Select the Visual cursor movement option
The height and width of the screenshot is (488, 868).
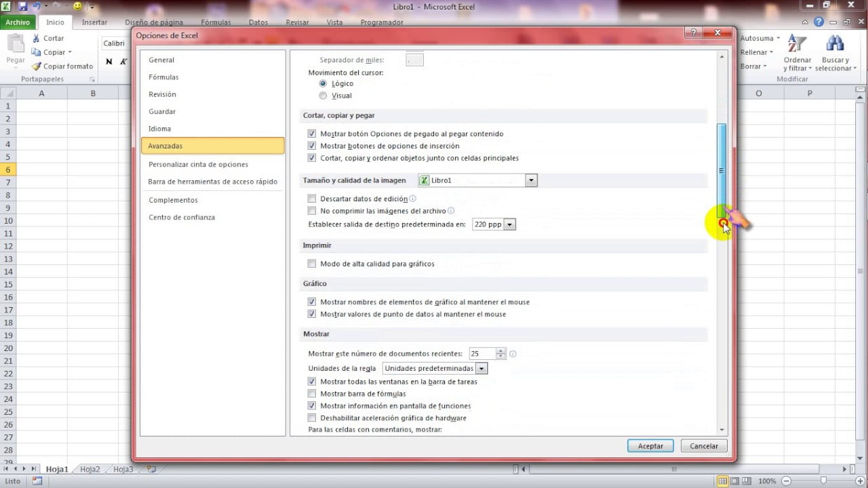click(323, 96)
